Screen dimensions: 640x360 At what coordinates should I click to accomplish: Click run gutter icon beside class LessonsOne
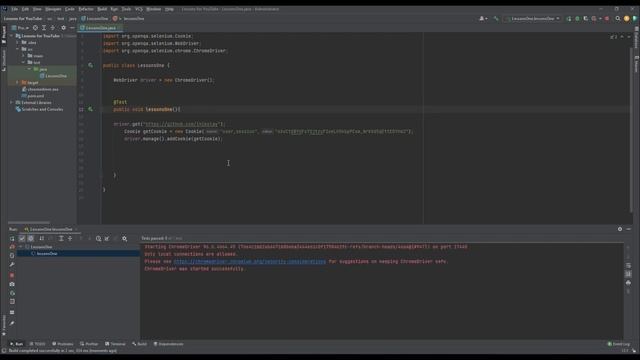tap(90, 65)
